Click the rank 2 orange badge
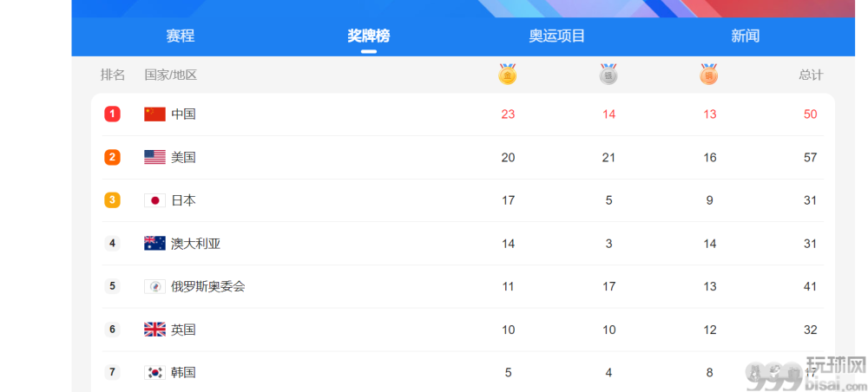 point(112,158)
